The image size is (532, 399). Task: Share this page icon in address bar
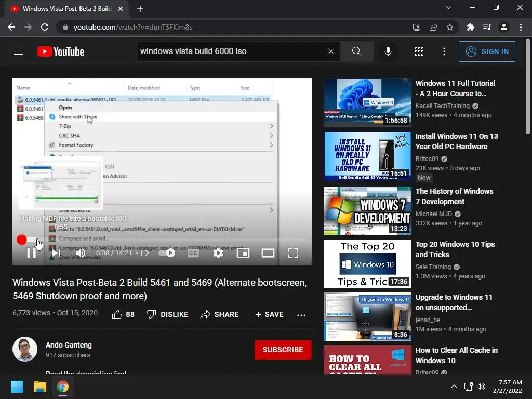(433, 27)
